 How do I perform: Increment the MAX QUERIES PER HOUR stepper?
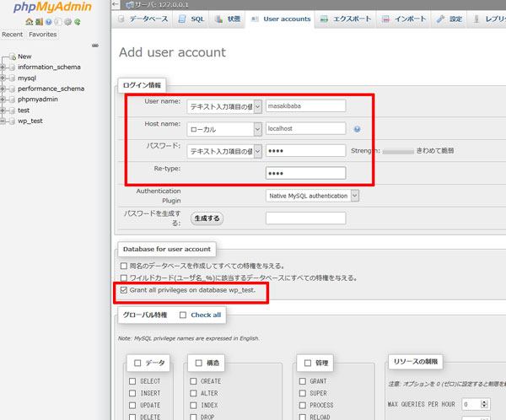tap(484, 402)
